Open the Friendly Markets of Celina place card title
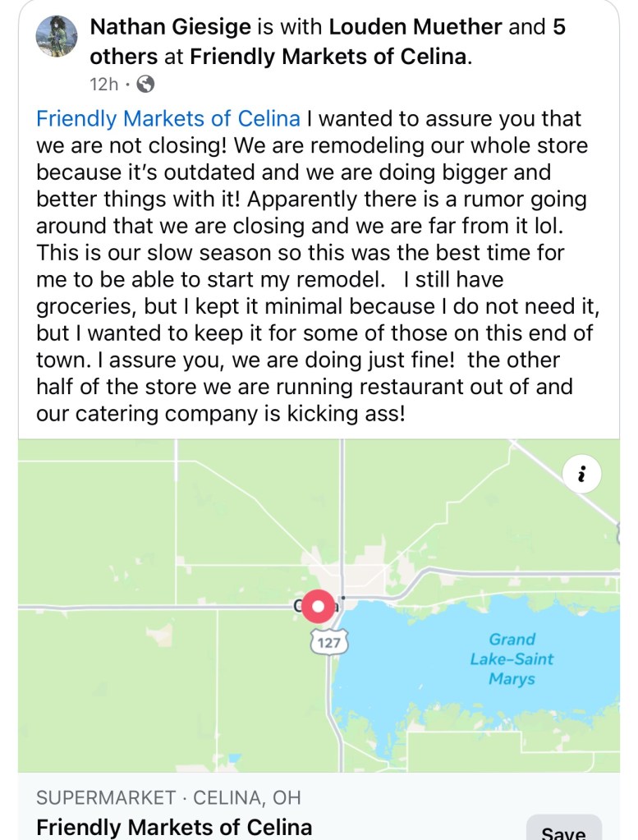Viewport: 638px width, 840px height. tap(174, 826)
